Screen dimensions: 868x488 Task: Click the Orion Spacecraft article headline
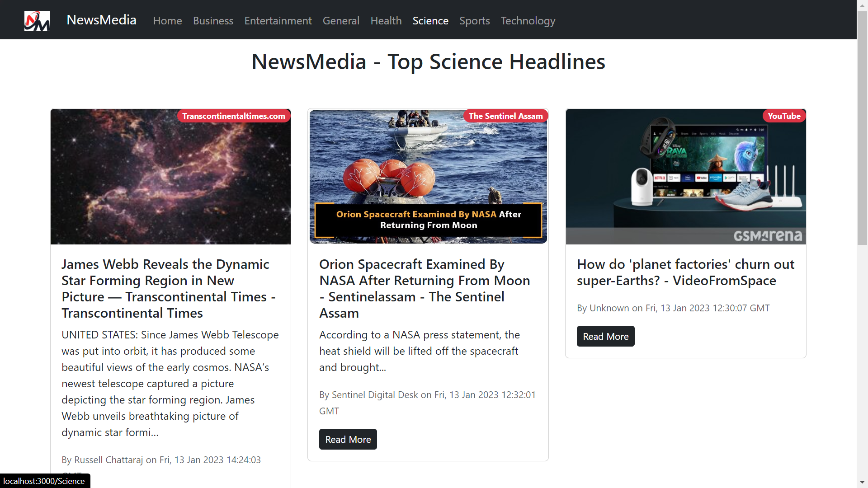coord(425,288)
